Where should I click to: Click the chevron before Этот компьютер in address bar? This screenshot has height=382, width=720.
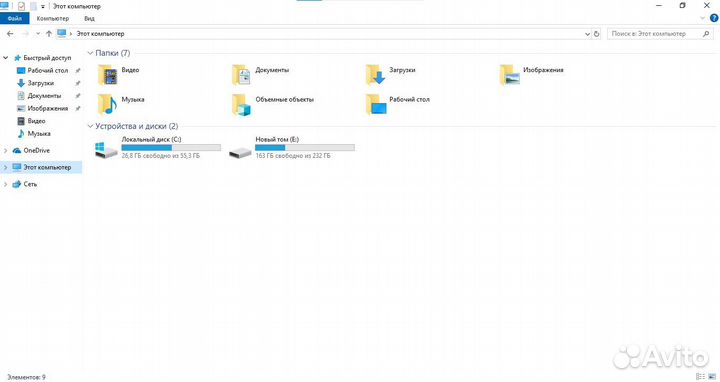click(71, 34)
